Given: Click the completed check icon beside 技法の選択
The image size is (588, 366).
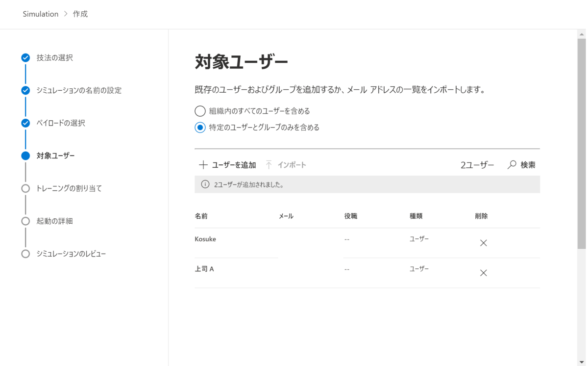Looking at the screenshot, I should 25,57.
